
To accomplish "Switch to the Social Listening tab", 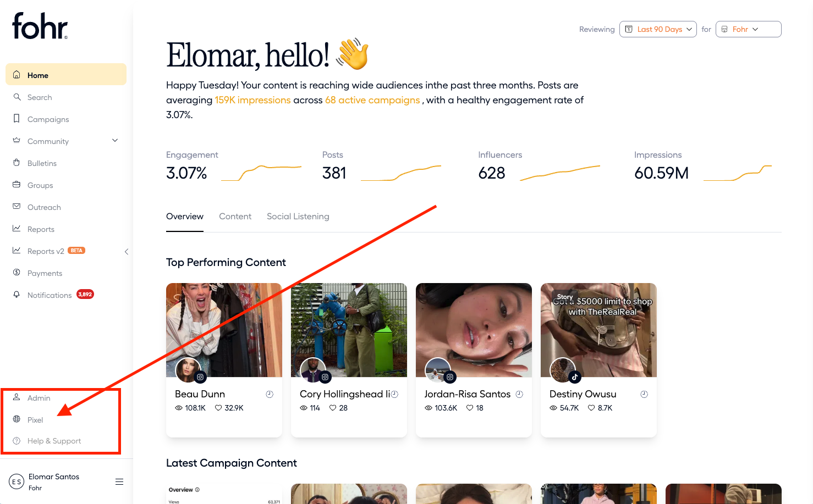I will coord(298,217).
